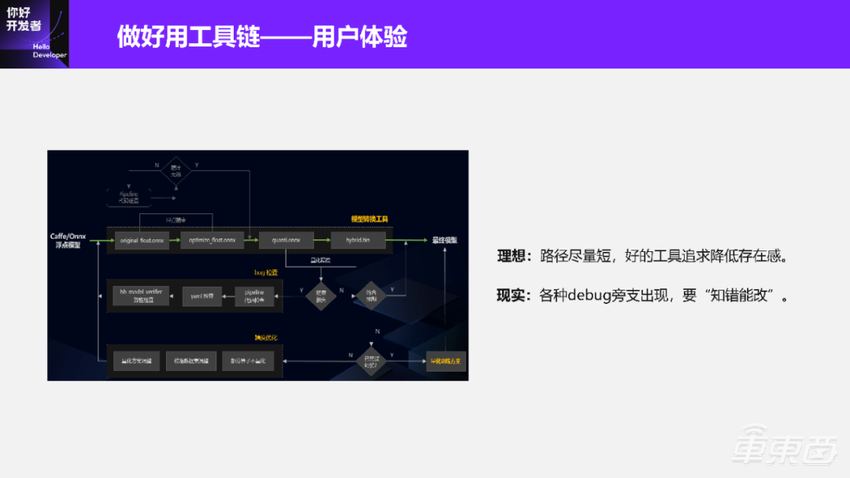Click the Caffe/Onnx input label

[x=69, y=240]
